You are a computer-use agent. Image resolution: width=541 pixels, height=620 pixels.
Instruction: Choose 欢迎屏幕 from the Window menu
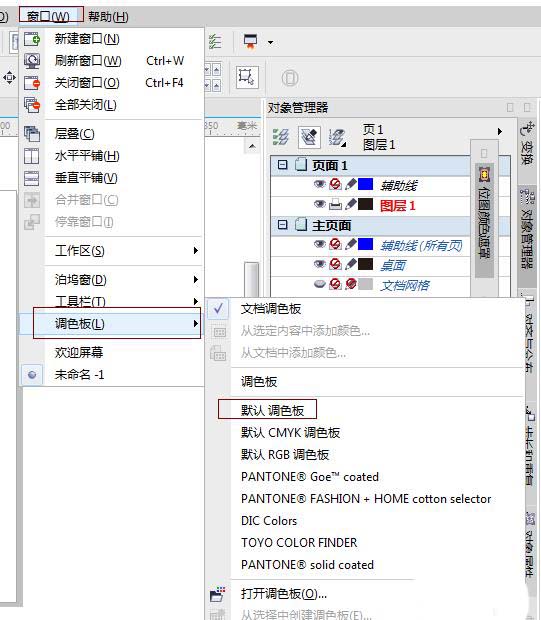[79, 352]
